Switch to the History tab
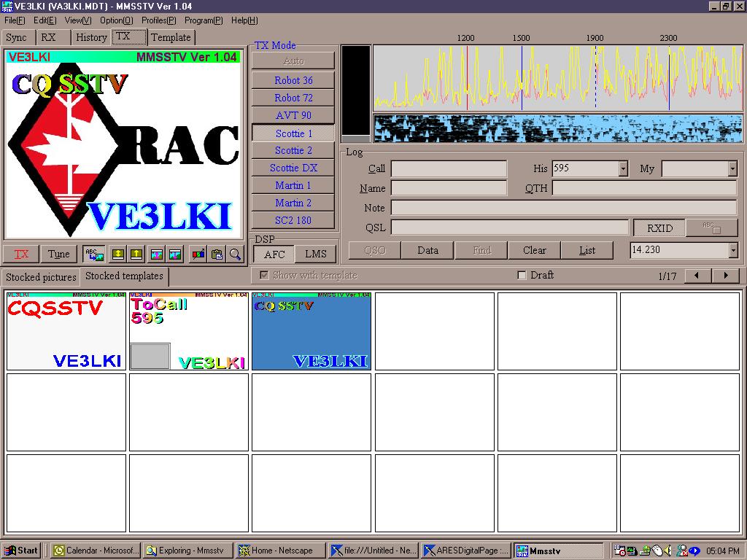 [91, 37]
